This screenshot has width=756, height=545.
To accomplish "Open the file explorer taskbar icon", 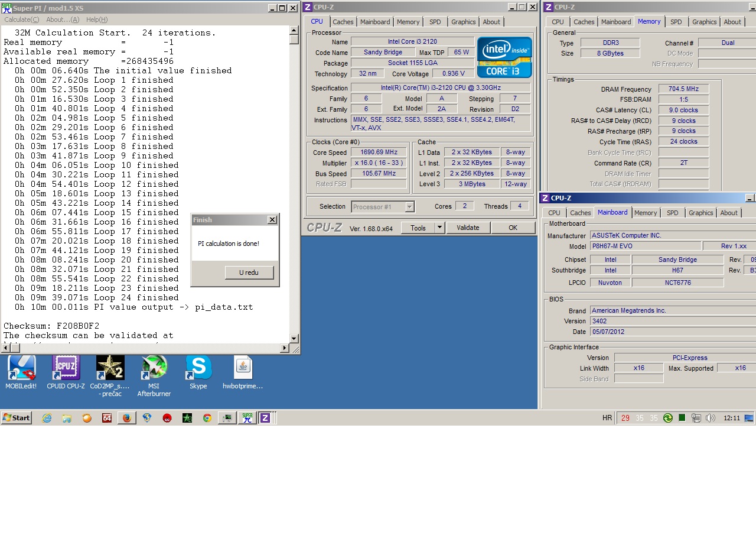I will pos(67,418).
